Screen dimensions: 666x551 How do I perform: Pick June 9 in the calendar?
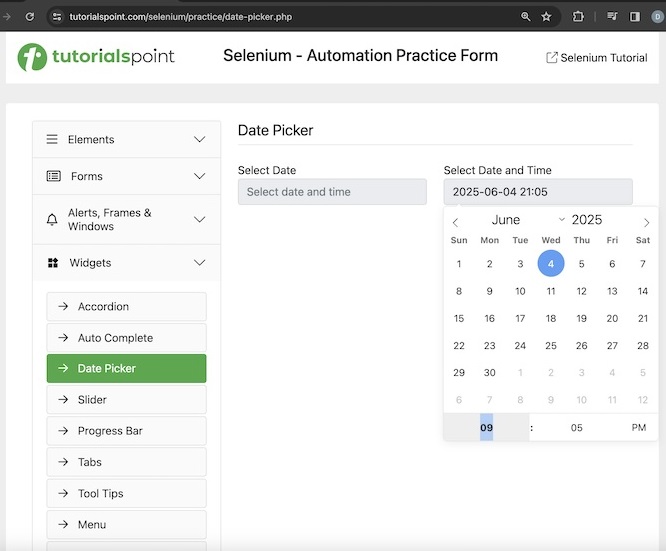click(489, 291)
